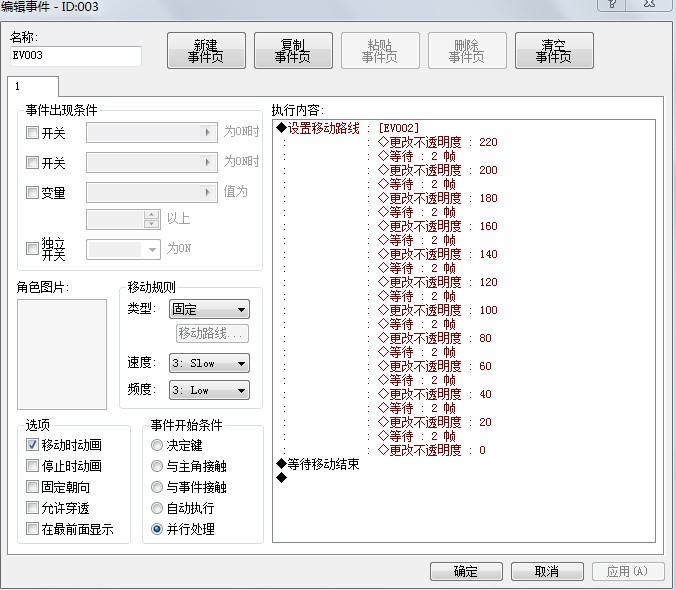676x590 pixels.
Task: Select the 更改不透明度 : 0 line
Action: pyautogui.click(x=432, y=450)
